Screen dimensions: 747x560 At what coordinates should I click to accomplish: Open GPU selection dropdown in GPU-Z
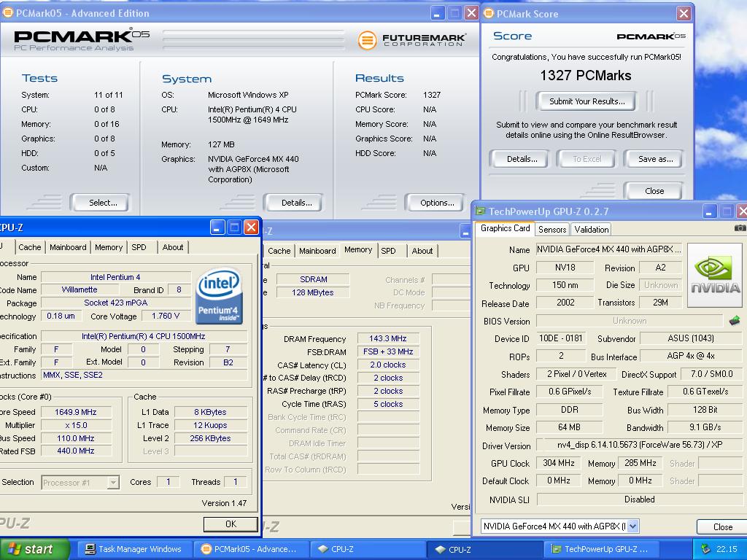[x=632, y=526]
